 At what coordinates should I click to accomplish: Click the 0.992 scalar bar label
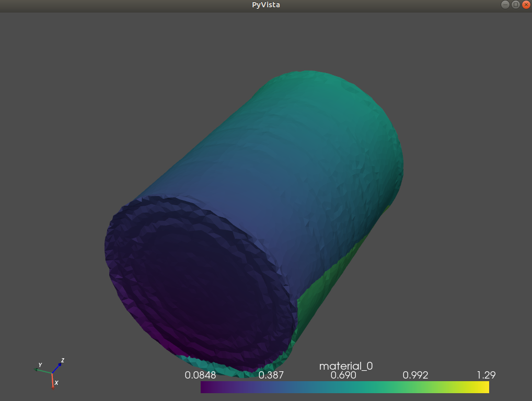415,375
